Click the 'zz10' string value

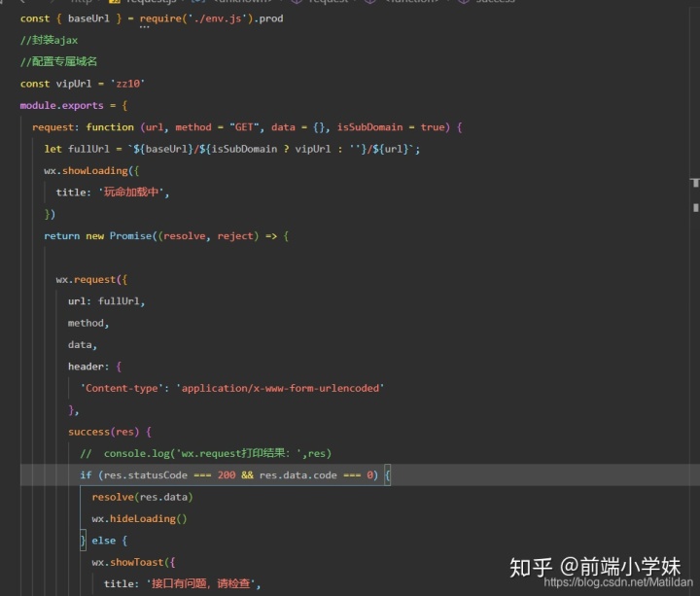click(127, 84)
